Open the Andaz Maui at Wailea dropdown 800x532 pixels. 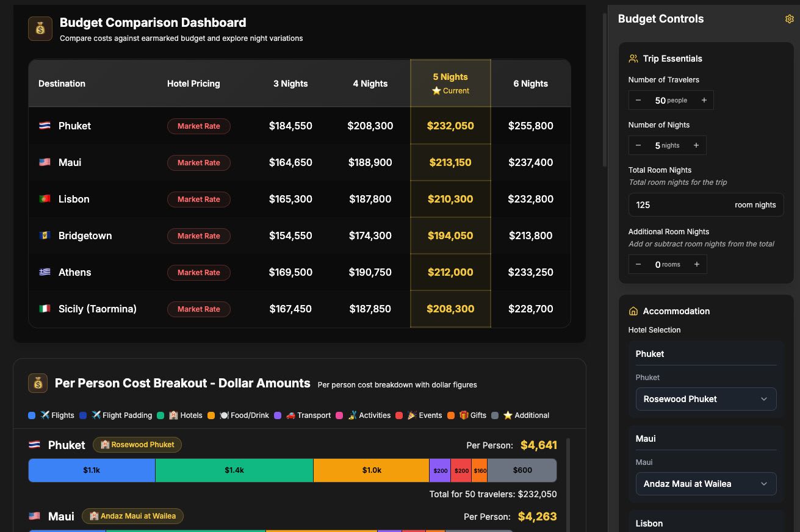point(706,483)
